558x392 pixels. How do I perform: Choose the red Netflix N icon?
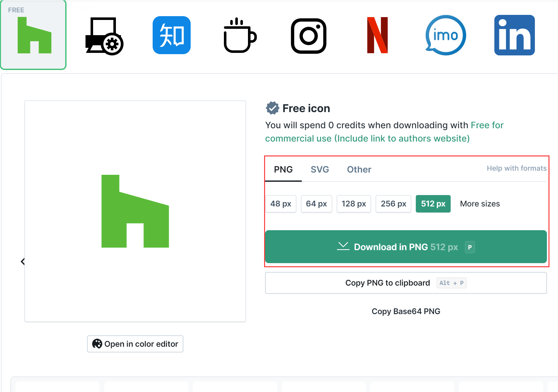click(377, 35)
